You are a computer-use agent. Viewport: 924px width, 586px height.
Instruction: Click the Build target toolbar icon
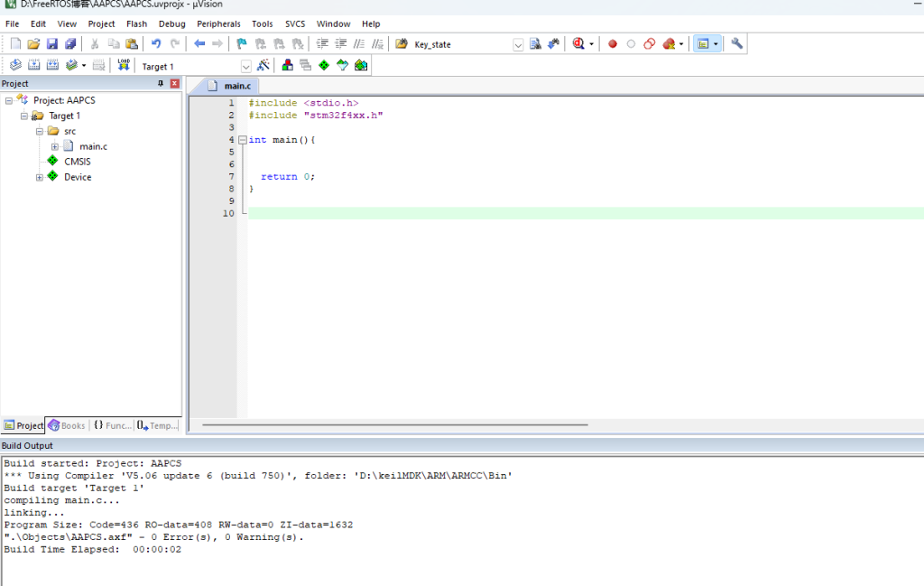pos(33,66)
